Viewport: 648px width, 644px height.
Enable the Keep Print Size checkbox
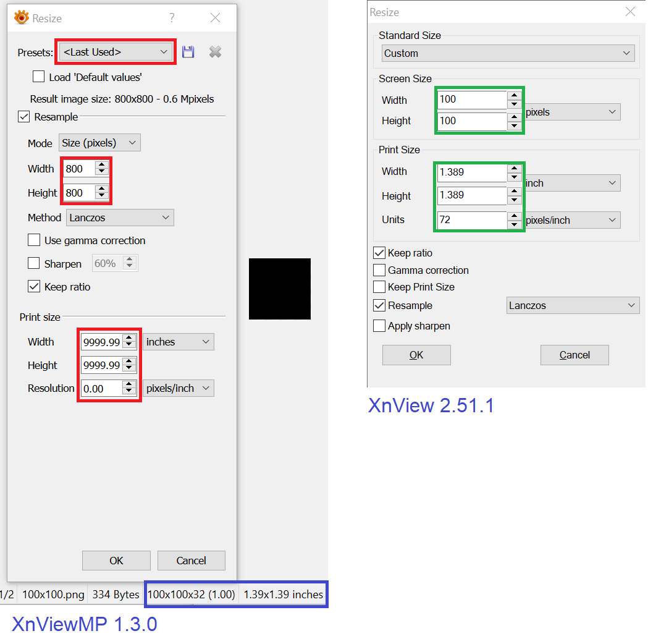[x=379, y=287]
